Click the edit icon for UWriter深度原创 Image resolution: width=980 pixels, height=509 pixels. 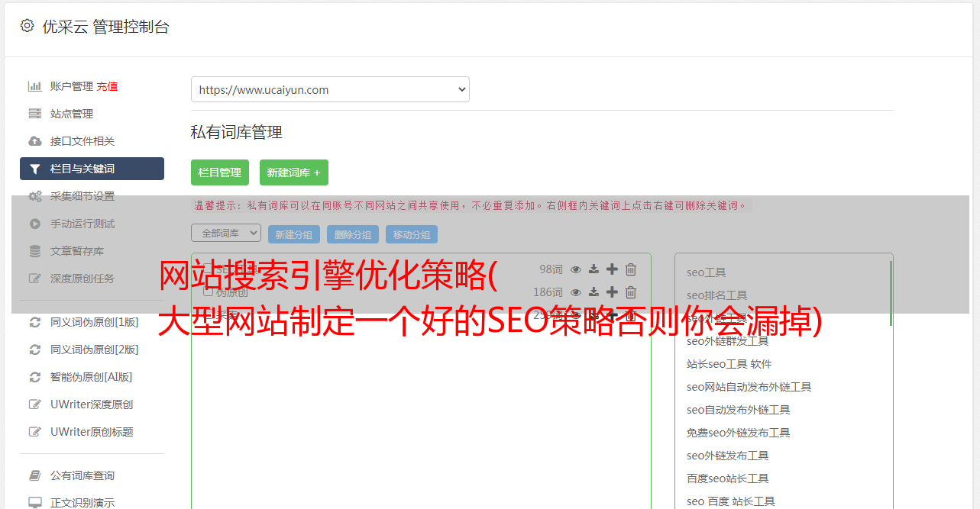pos(35,404)
